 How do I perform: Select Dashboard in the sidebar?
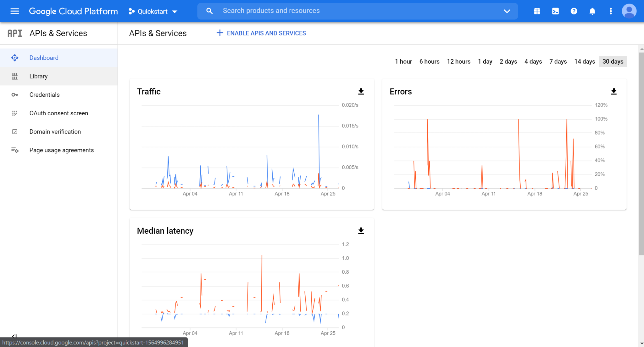coord(59,58)
